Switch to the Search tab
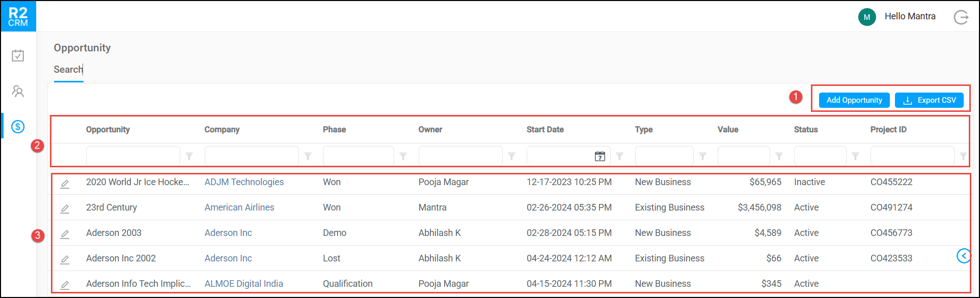The width and height of the screenshot is (980, 298). (x=68, y=70)
